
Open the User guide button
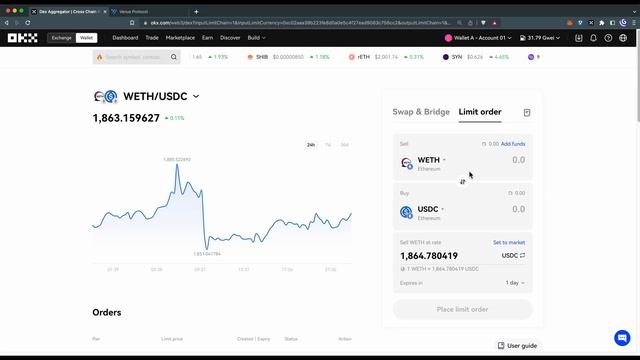(518, 346)
